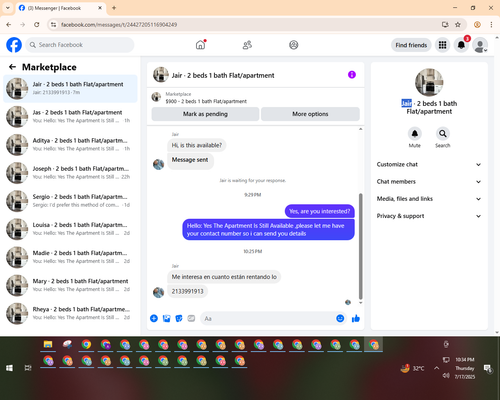
Task: Open the Groups icon in top navigation
Action: pyautogui.click(x=294, y=45)
